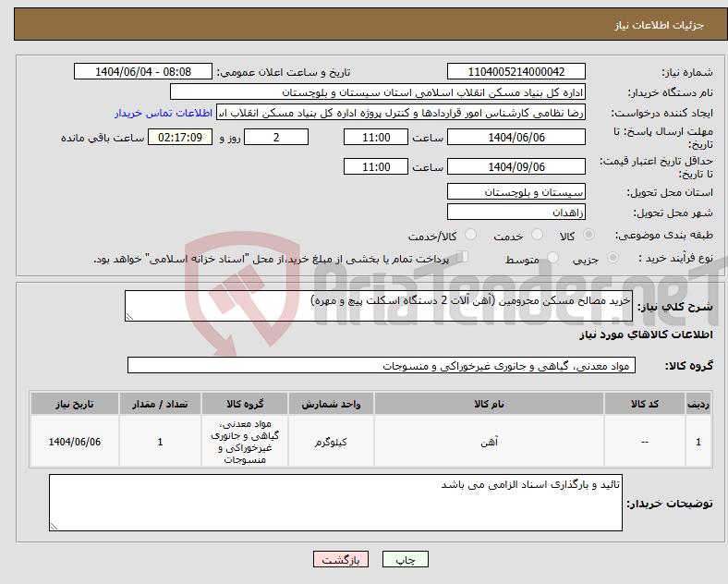Viewport: 728px width, 584px height.
Task: Click the general need description text area
Action: 379,306
